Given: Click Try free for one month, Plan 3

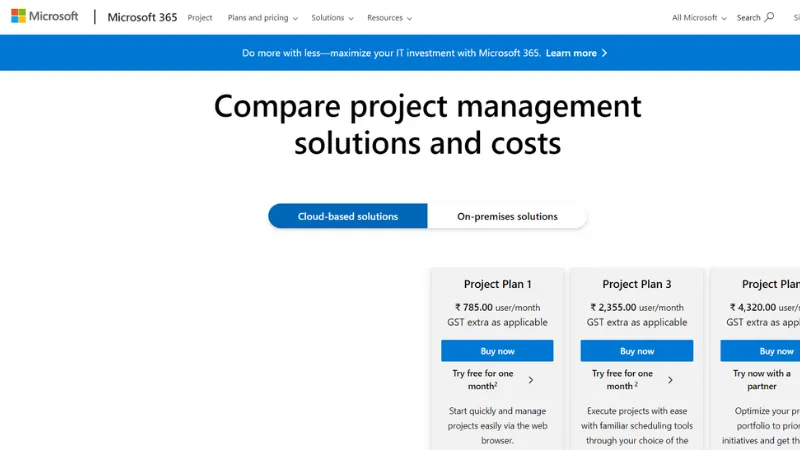Looking at the screenshot, I should click(622, 379).
